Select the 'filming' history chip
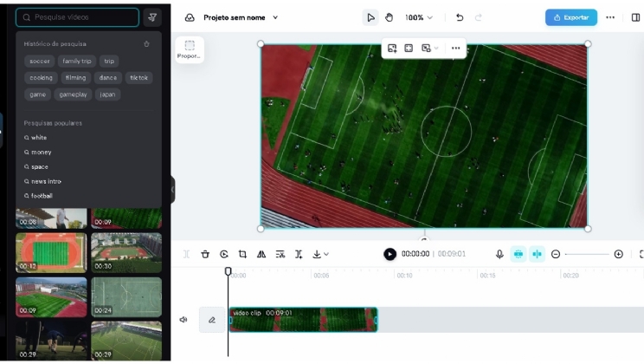The height and width of the screenshot is (364, 644). coord(75,78)
